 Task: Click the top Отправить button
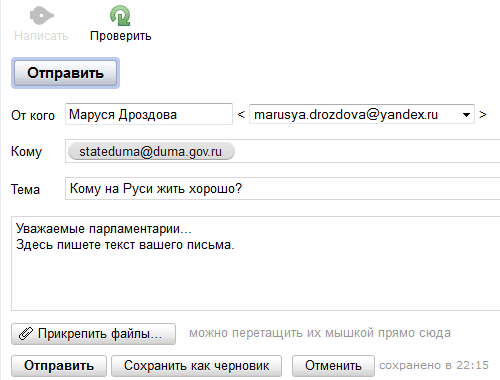click(x=65, y=73)
